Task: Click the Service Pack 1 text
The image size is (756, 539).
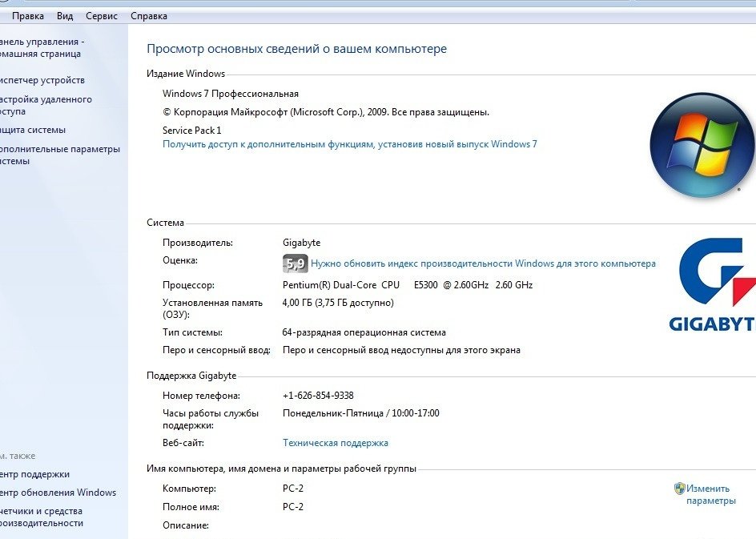Action: [x=192, y=131]
